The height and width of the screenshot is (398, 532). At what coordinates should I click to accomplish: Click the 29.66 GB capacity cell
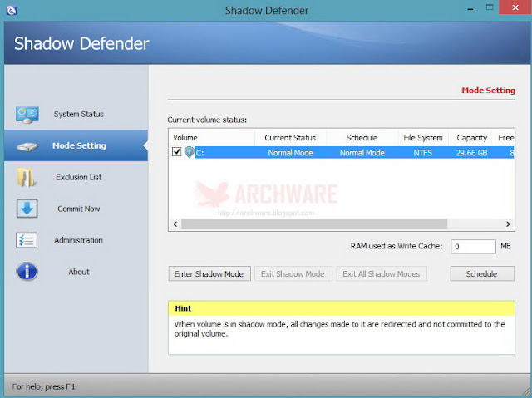[471, 153]
